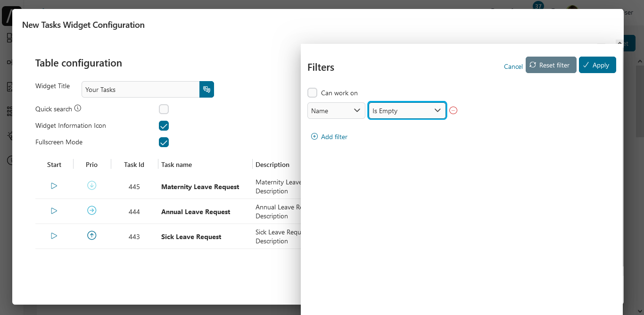The width and height of the screenshot is (644, 315).
Task: Click into the Widget Title text field
Action: tap(140, 90)
